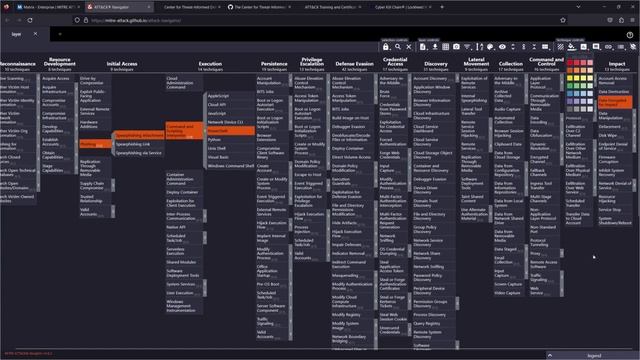Open the technique search magnifier

pyautogui.click(x=398, y=47)
